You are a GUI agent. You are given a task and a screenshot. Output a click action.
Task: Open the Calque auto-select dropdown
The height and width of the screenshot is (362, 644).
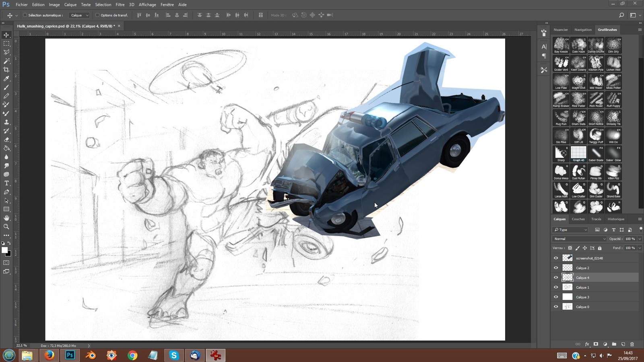tap(79, 15)
